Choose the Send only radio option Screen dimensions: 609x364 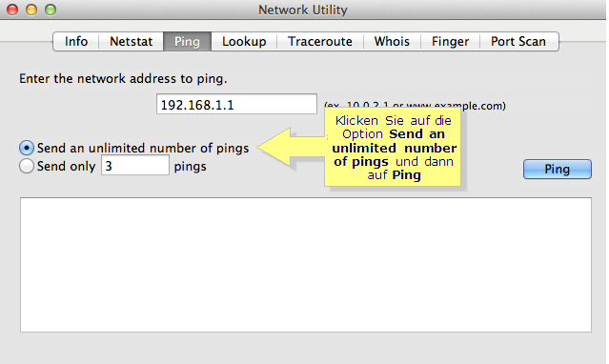click(27, 166)
